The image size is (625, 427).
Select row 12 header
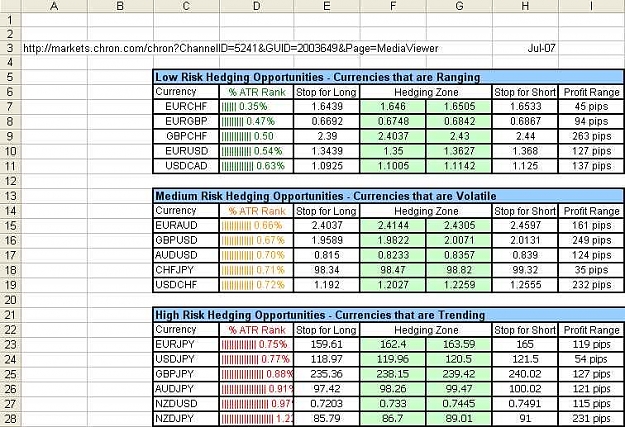click(x=10, y=181)
